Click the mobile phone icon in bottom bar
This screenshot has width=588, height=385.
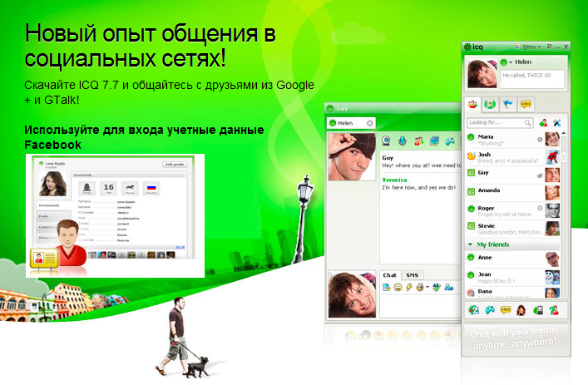(x=538, y=310)
